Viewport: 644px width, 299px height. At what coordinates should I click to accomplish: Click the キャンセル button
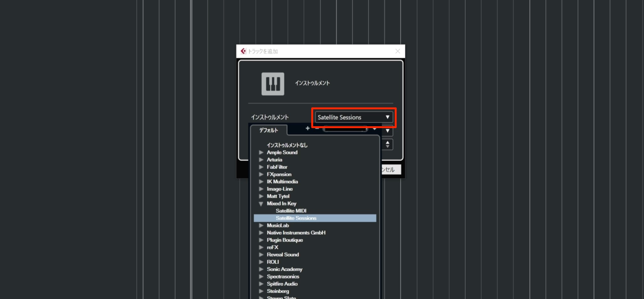click(391, 169)
